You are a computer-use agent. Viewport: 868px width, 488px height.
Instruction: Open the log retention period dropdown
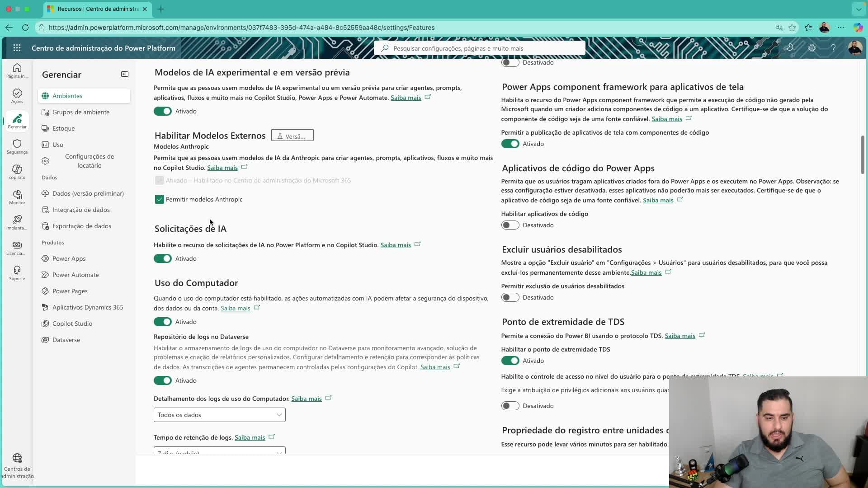tap(219, 452)
